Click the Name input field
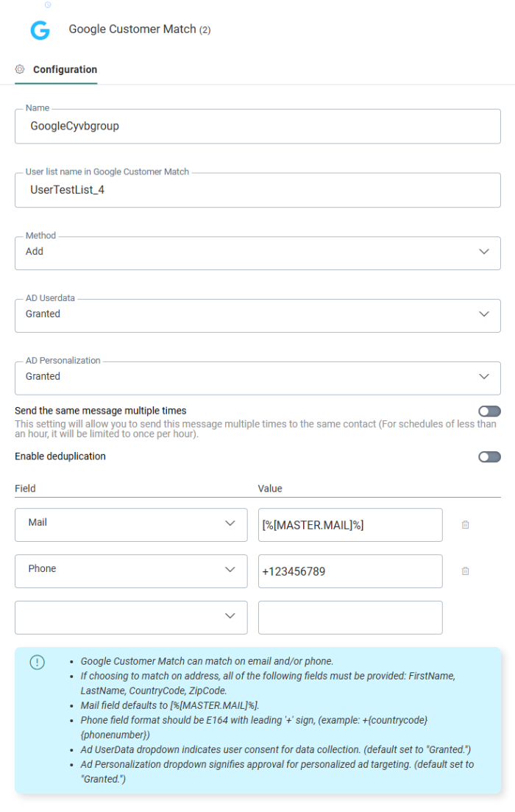The height and width of the screenshot is (812, 515). [257, 127]
